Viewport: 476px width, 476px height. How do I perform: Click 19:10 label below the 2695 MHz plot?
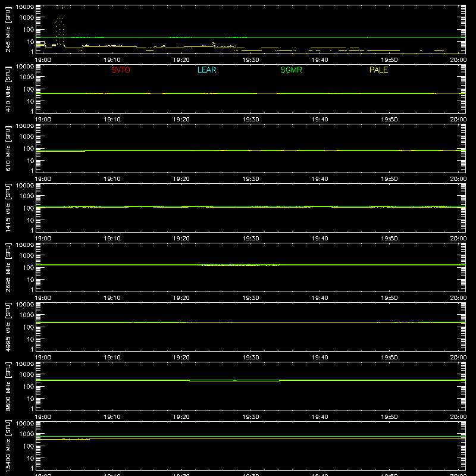(x=112, y=298)
